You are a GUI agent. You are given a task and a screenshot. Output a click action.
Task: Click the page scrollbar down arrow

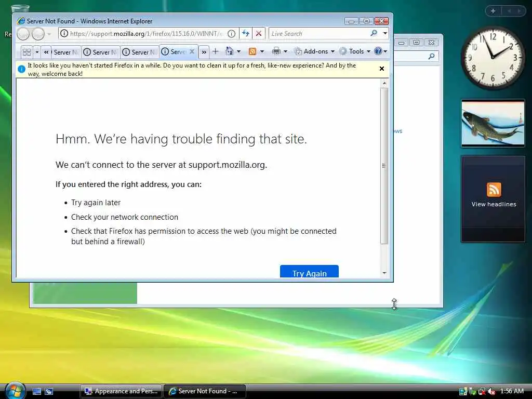[x=384, y=273]
